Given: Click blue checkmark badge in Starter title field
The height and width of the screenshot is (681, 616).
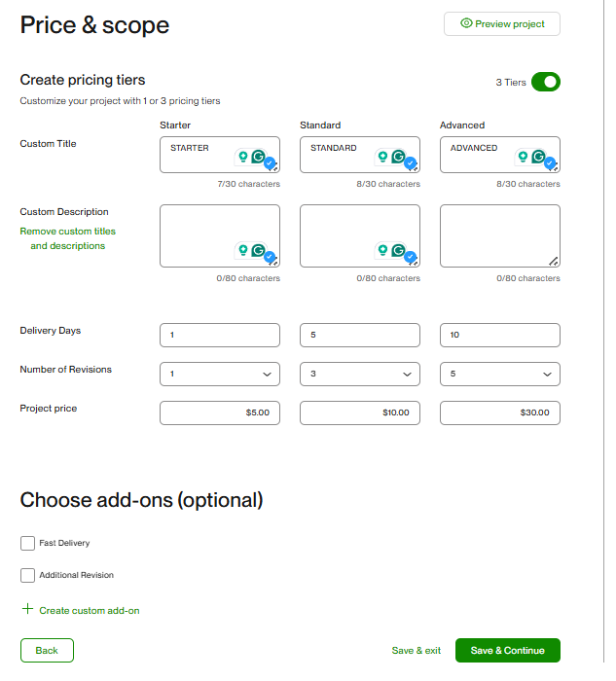Looking at the screenshot, I should click(270, 163).
